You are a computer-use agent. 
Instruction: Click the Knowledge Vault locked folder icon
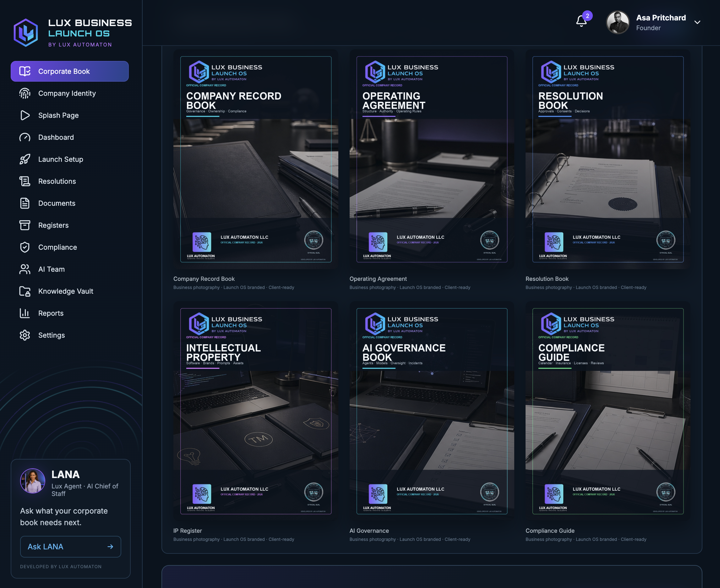(25, 291)
